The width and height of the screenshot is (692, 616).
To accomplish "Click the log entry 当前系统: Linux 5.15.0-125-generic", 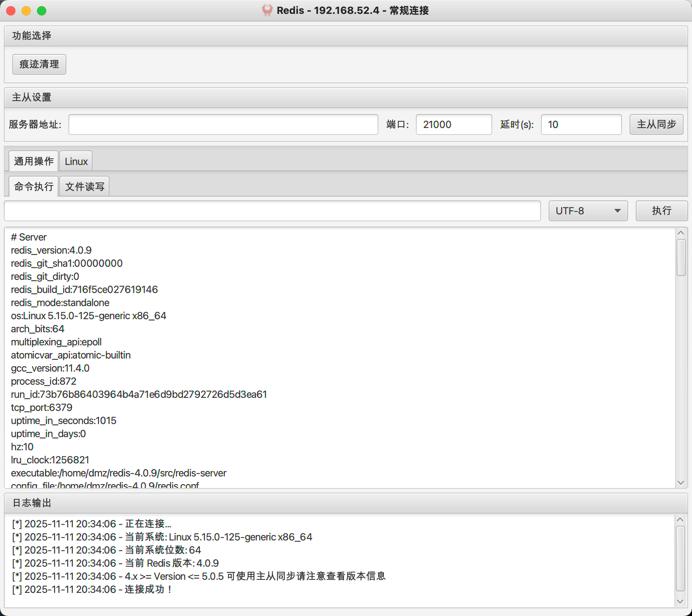I will coord(162,537).
